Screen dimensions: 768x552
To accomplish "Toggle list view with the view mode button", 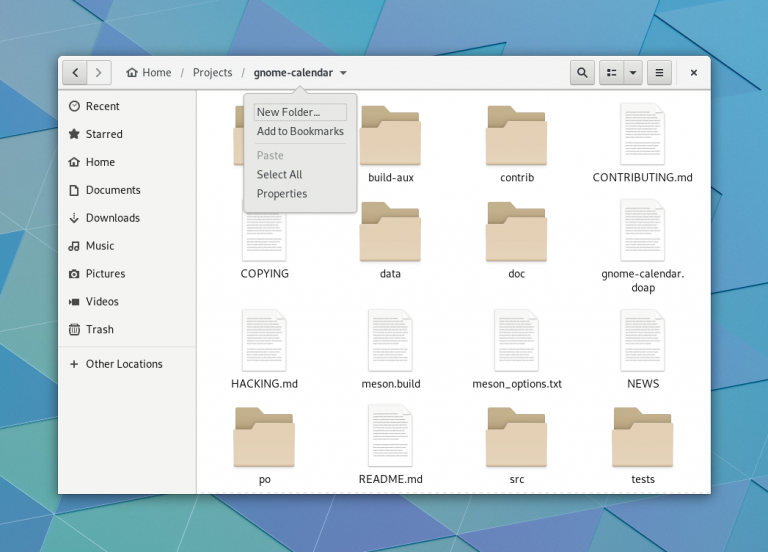I will pos(611,73).
